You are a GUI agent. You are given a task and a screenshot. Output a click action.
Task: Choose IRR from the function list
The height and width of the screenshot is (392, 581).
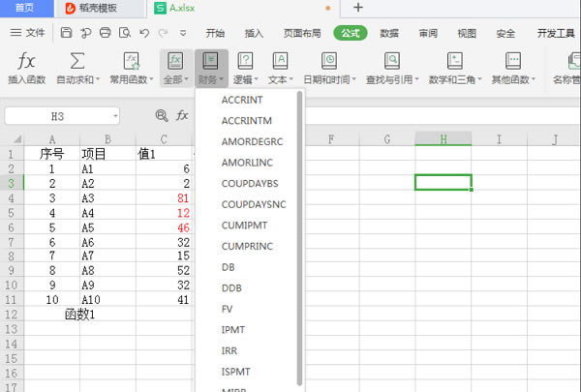coord(229,351)
